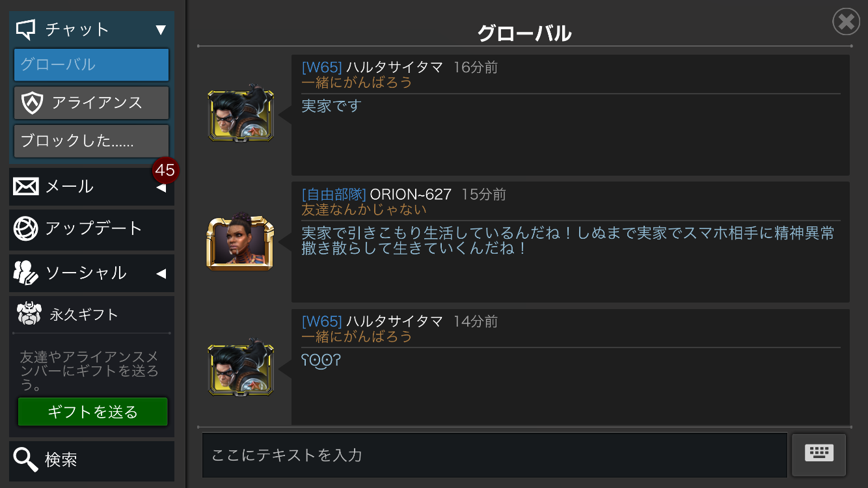The width and height of the screenshot is (868, 488).
Task: Close the chat window with X
Action: 847,21
